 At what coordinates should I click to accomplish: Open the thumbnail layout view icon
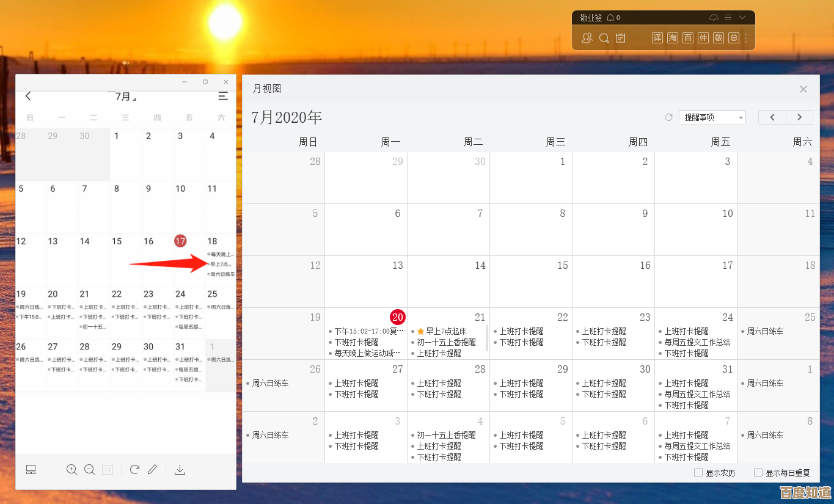coord(31,469)
